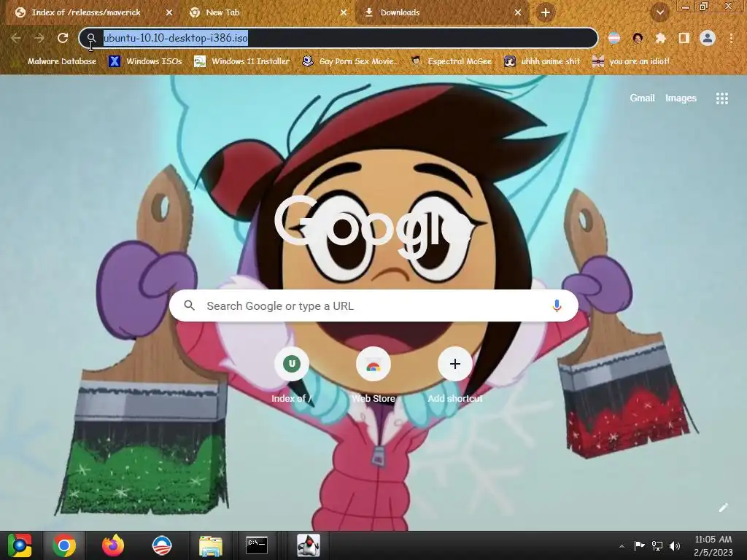
Task: Click the Add shortcut plus tile
Action: coord(455,376)
